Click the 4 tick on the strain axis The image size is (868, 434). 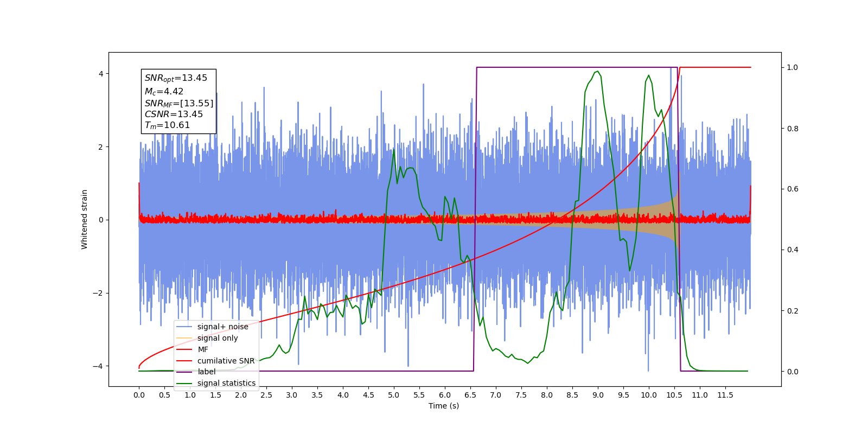tap(100, 74)
